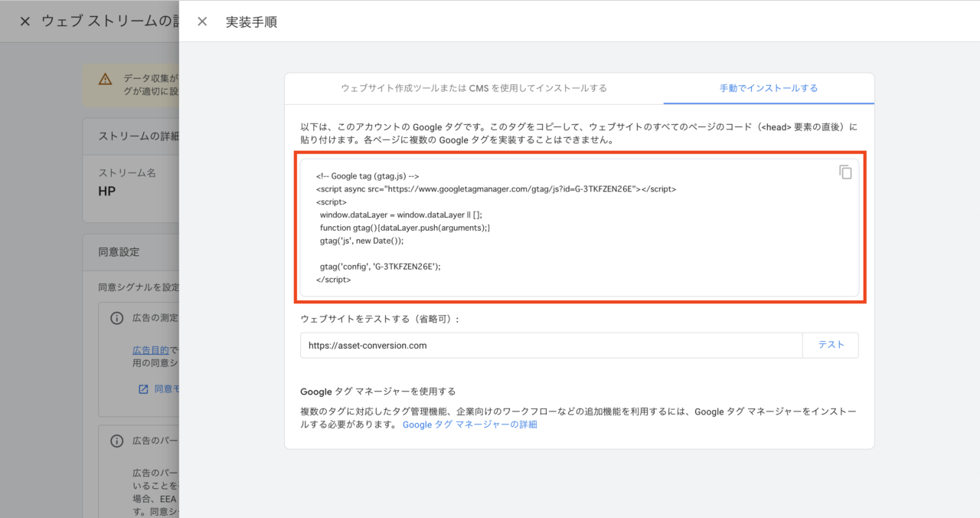Screen dimensions: 980x518
Task: Click the gtag('js', new Date()) line
Action: [361, 241]
